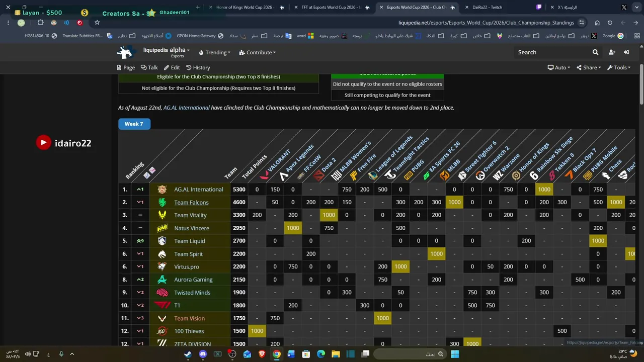Click the Search input field
This screenshot has height=362, width=644.
pos(552,52)
